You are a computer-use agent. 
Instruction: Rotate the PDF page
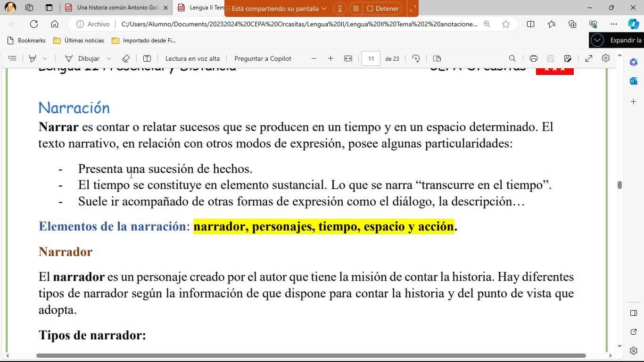(x=416, y=58)
